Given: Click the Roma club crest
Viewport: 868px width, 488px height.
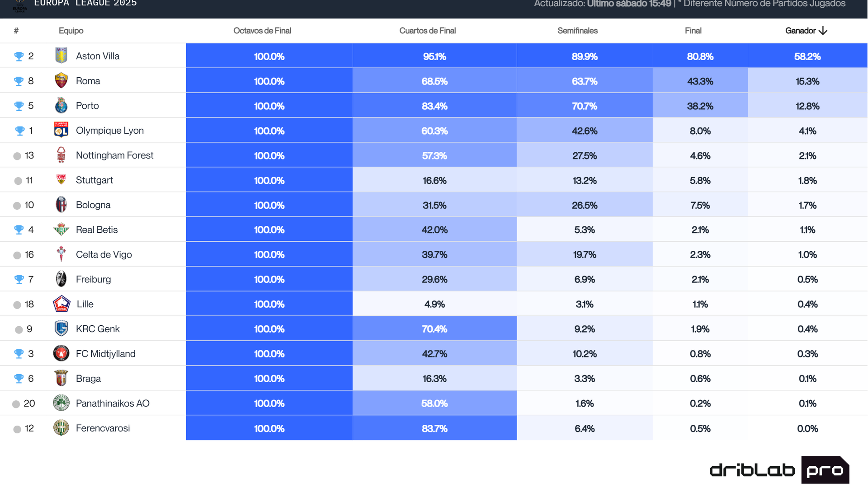Looking at the screenshot, I should (x=61, y=80).
